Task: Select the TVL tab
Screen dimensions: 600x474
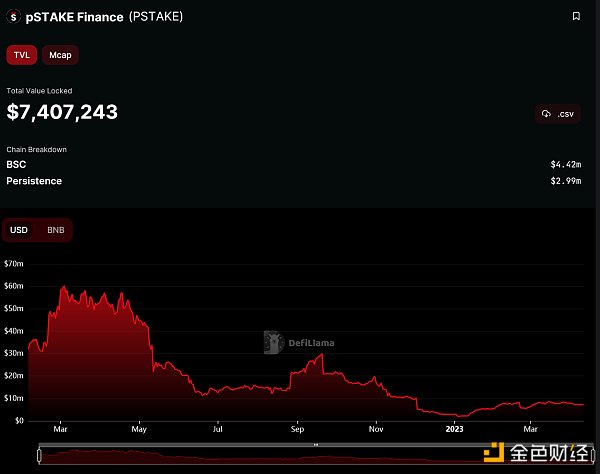Action: click(x=21, y=55)
